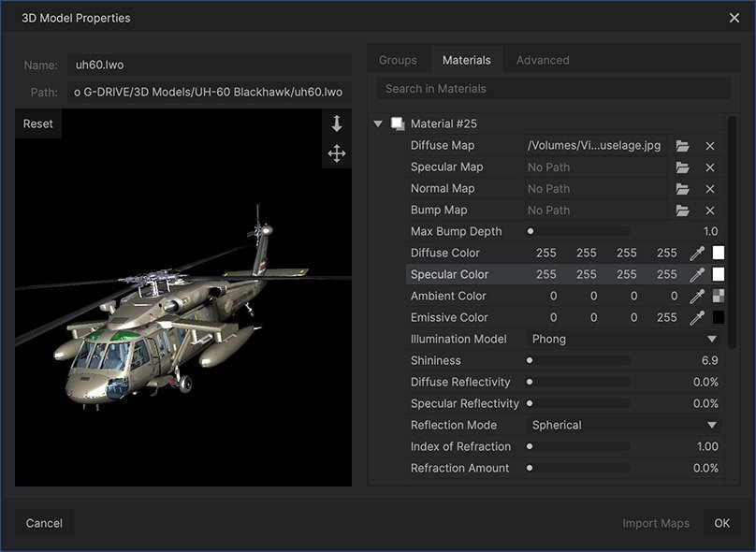Viewport: 756px width, 552px height.
Task: Switch to the Advanced tab
Action: pos(543,60)
